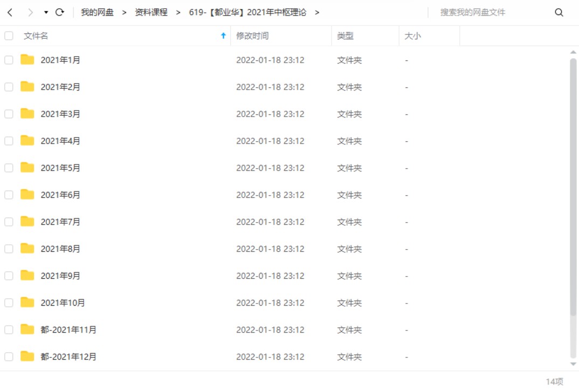Click the 都-2021年12月 folder icon

(27, 356)
